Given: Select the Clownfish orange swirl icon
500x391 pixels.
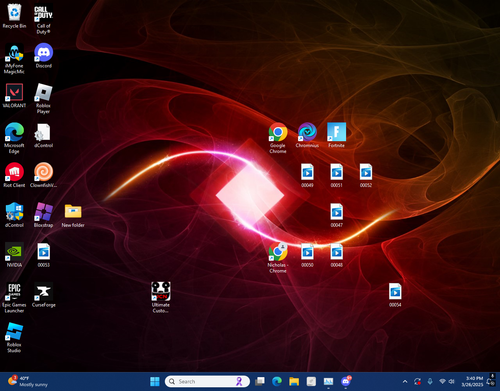Looking at the screenshot, I should coord(44,175).
